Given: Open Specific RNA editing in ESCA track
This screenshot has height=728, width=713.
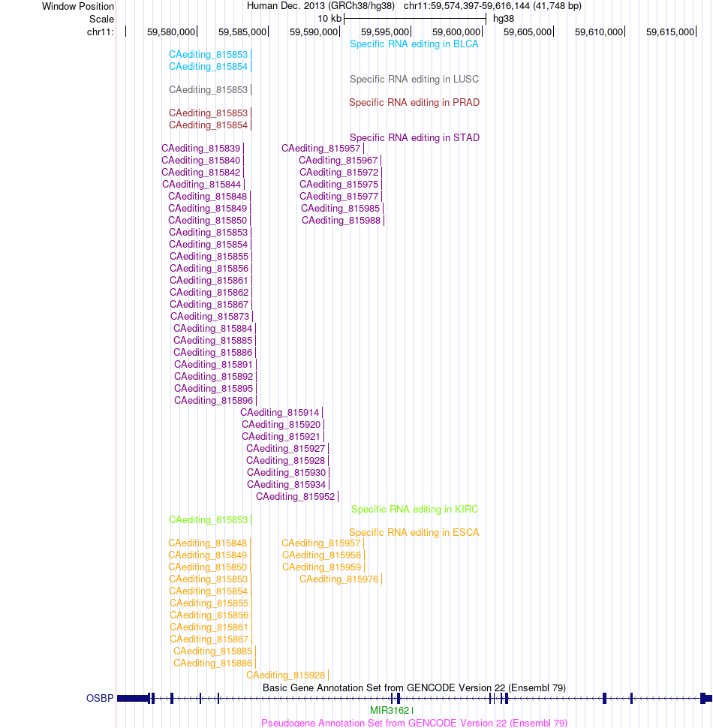Looking at the screenshot, I should (x=414, y=533).
